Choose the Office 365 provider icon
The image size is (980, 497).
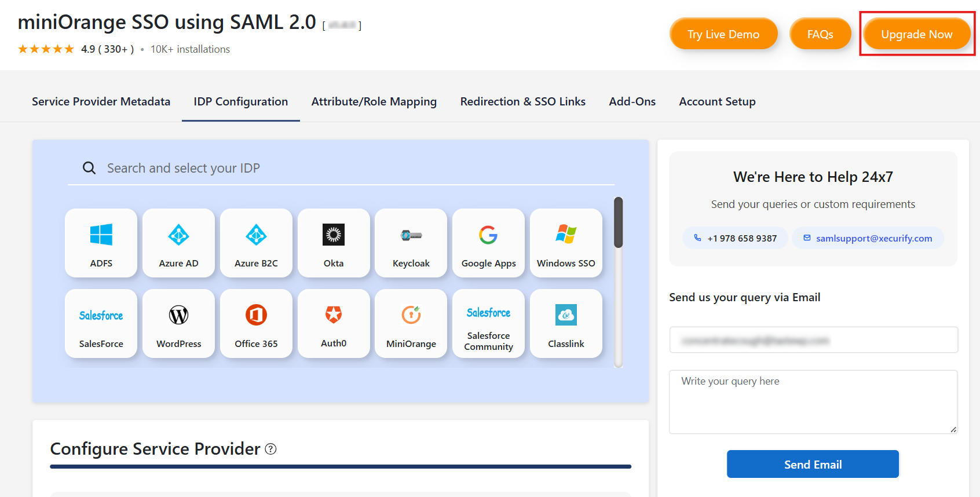tap(256, 323)
